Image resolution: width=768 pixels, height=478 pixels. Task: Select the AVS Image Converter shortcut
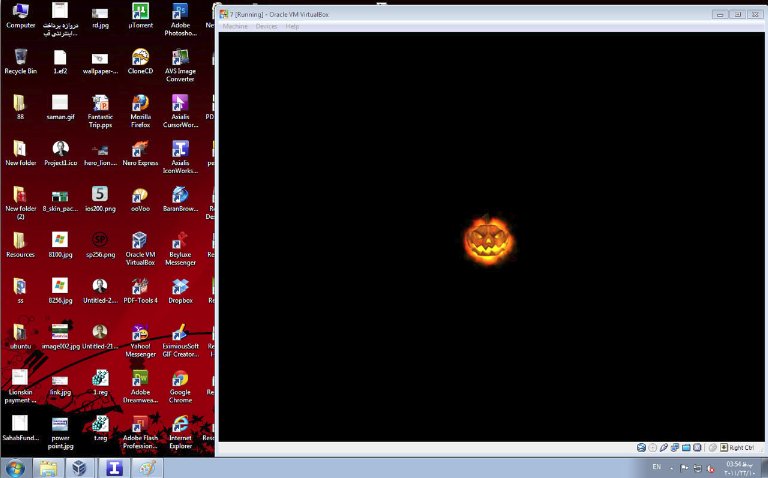(180, 66)
